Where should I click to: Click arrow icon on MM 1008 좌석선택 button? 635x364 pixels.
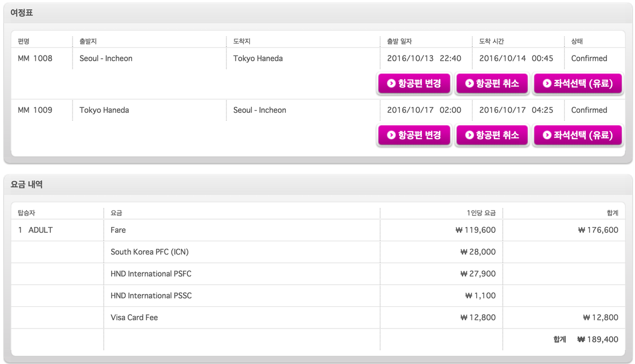click(x=547, y=84)
